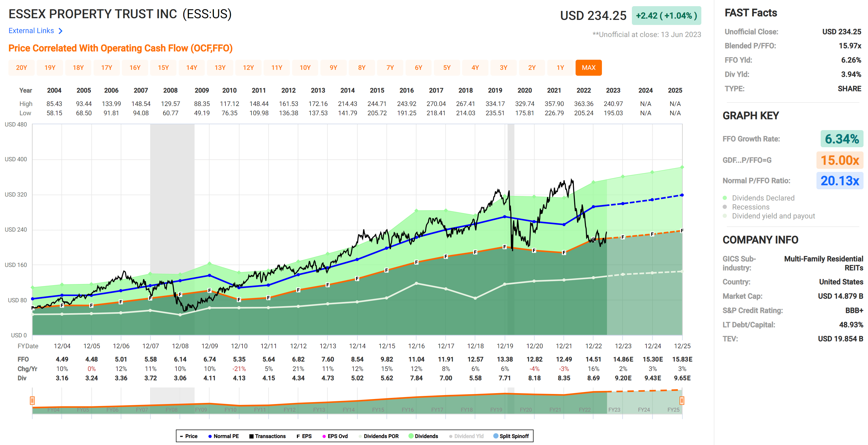
Task: Click the 2022 FFO value 14.51
Action: coord(594,359)
